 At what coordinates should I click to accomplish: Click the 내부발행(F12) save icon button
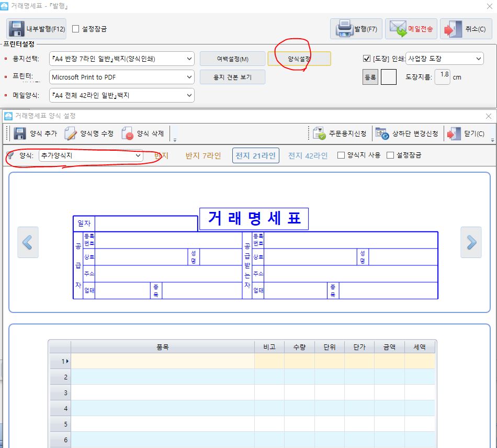(17, 29)
